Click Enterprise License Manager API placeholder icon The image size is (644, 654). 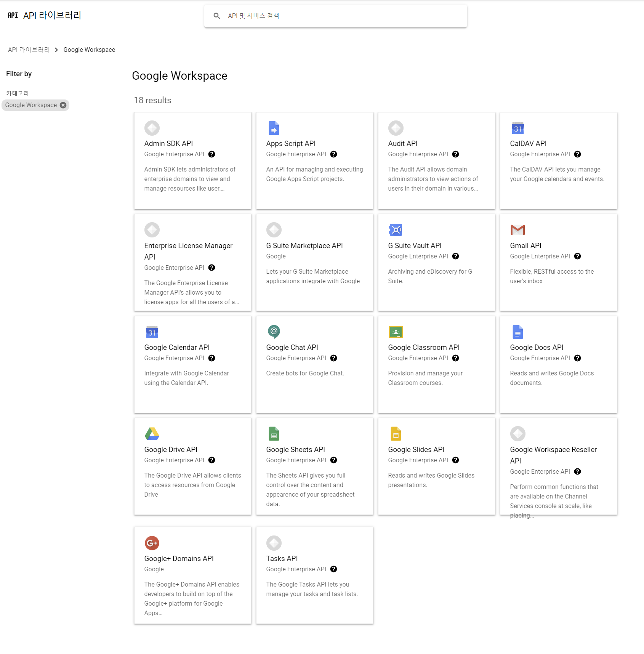coord(152,230)
